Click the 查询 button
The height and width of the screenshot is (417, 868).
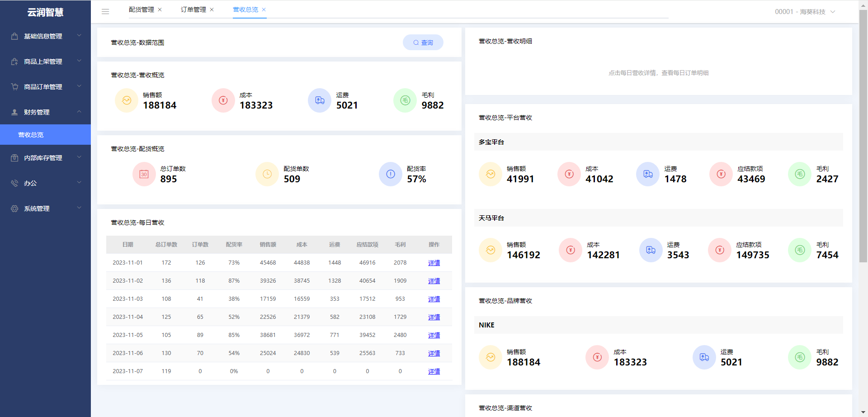click(423, 43)
